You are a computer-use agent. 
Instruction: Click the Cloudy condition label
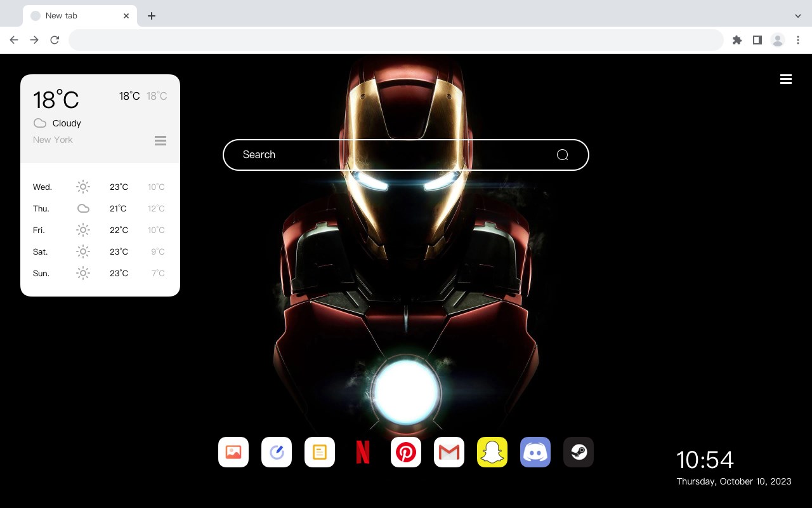click(67, 123)
